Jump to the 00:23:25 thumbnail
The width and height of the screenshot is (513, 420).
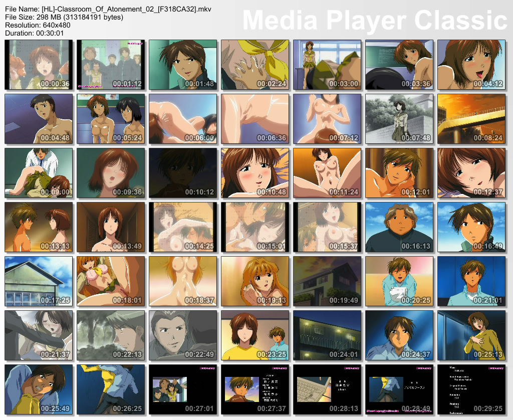(255, 335)
